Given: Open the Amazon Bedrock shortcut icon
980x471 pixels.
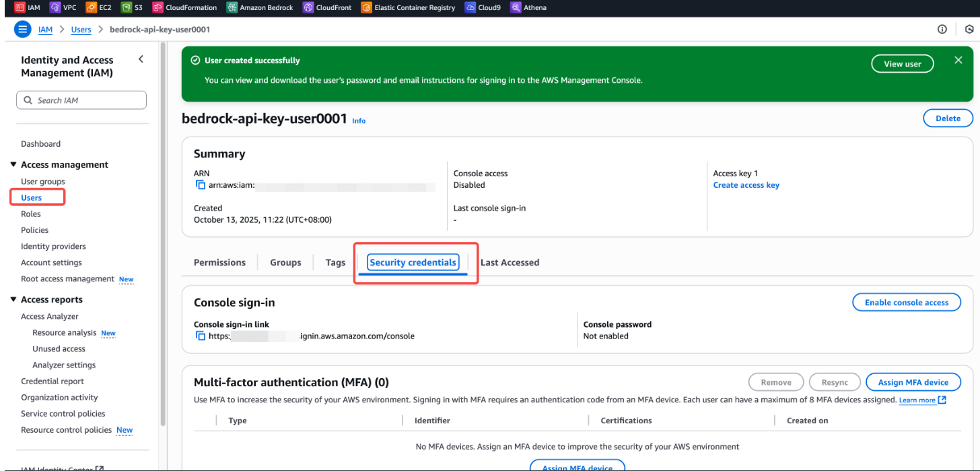Looking at the screenshot, I should [232, 7].
